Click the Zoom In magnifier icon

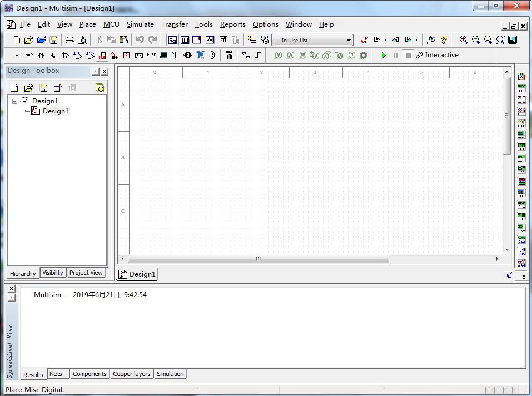pos(463,40)
